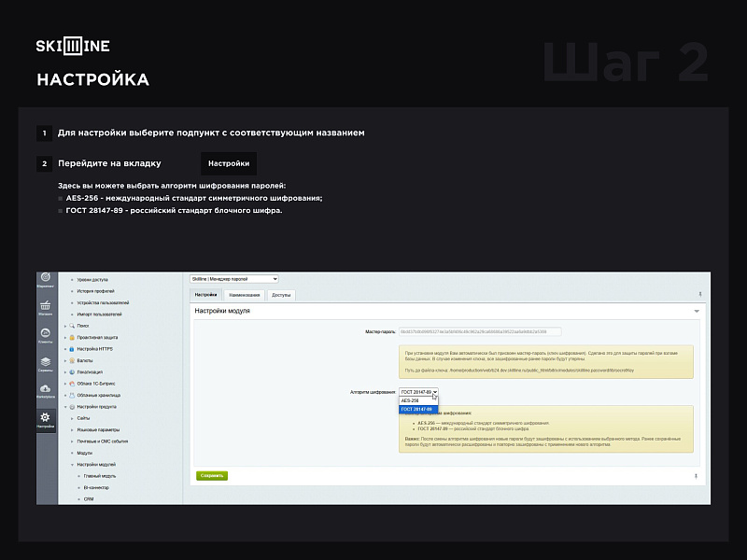The width and height of the screenshot is (747, 560).
Task: Open Устройства пользователей in the tree
Action: coord(103,302)
